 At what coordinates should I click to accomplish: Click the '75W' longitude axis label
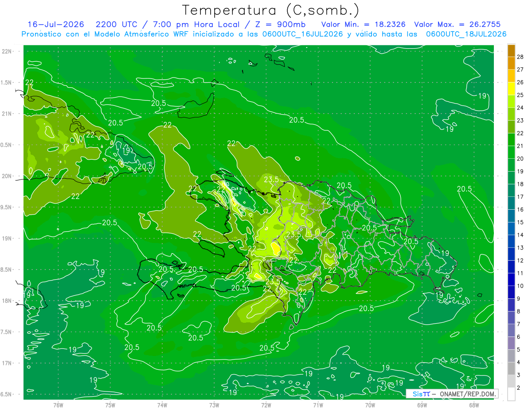110,405
